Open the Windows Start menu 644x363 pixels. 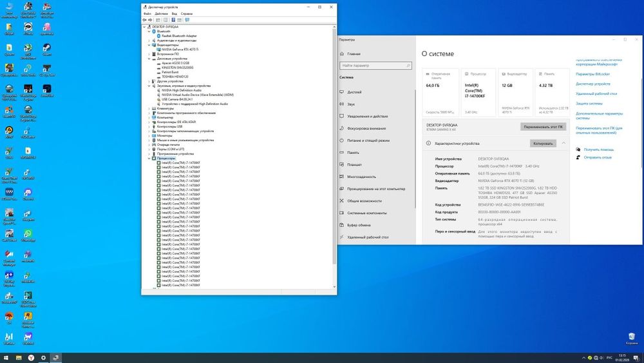point(6,357)
